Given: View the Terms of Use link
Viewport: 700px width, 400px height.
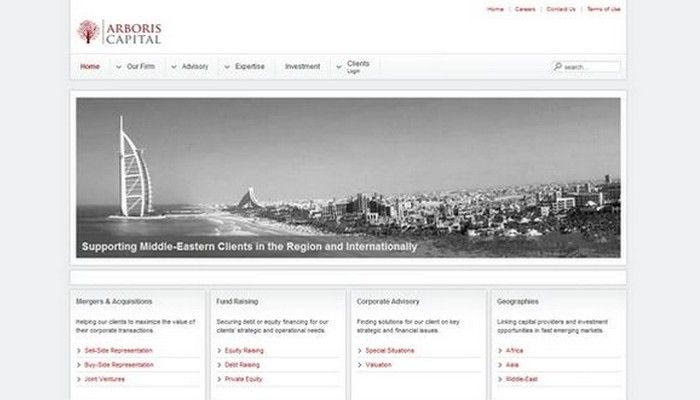Looking at the screenshot, I should tap(603, 9).
